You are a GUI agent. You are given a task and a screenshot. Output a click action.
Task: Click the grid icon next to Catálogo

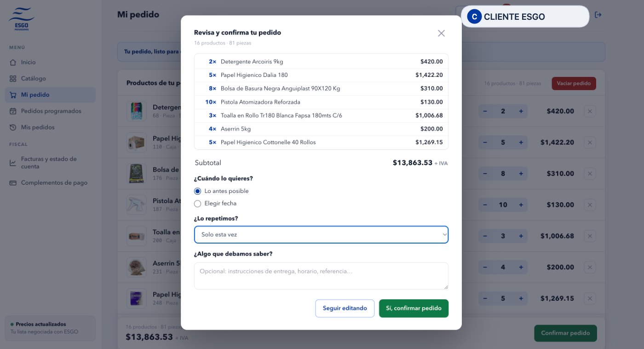point(13,79)
